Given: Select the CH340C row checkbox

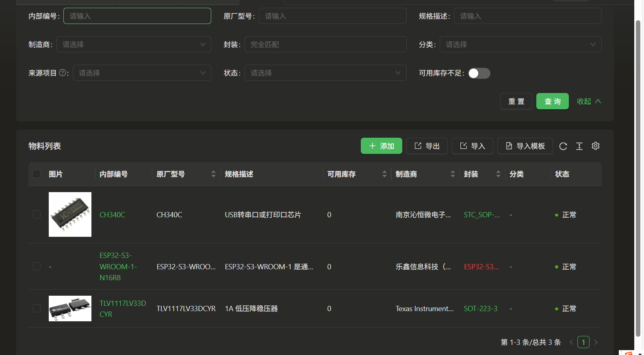Looking at the screenshot, I should click(x=37, y=214).
